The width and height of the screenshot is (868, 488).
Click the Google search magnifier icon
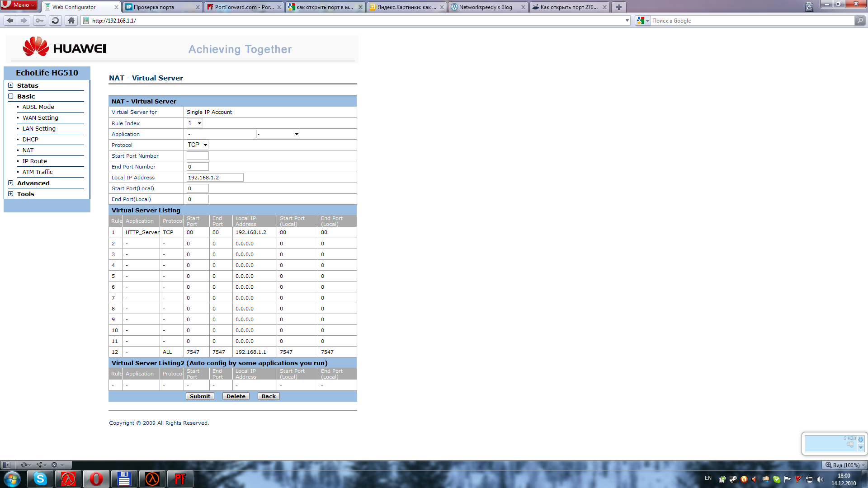pyautogui.click(x=860, y=20)
